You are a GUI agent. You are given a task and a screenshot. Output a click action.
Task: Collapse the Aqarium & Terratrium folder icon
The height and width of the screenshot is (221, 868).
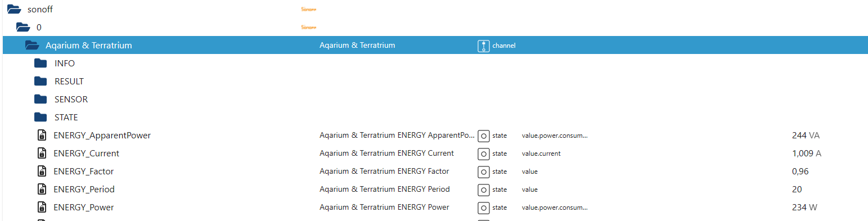32,45
